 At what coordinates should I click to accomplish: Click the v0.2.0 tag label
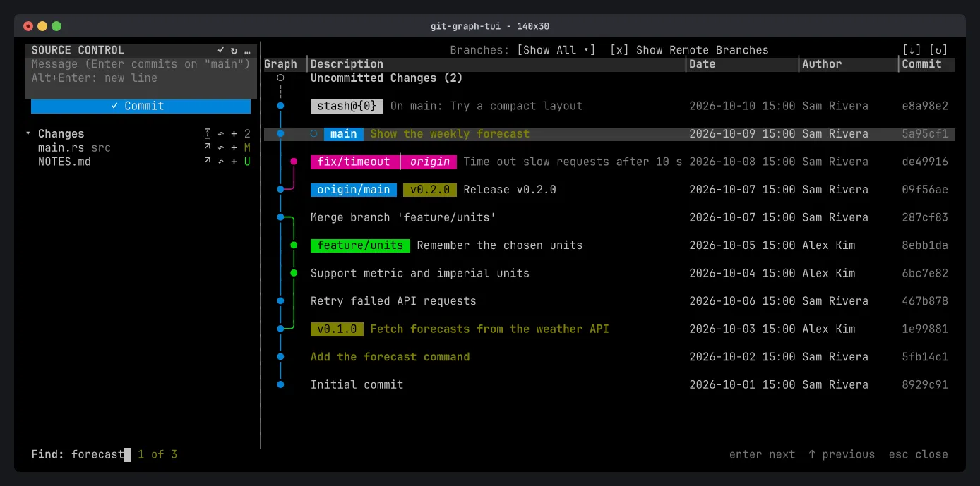pyautogui.click(x=430, y=190)
